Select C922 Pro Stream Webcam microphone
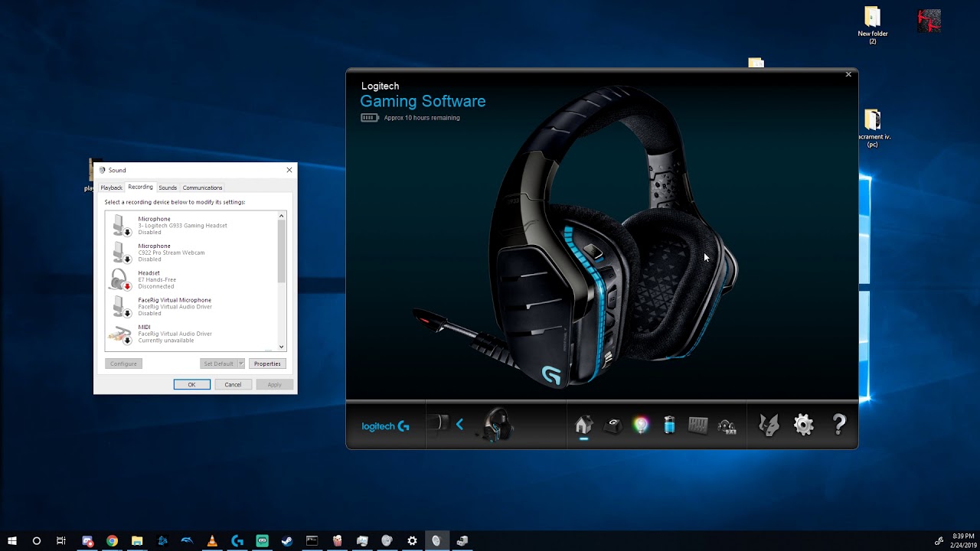This screenshot has width=980, height=551. point(191,253)
